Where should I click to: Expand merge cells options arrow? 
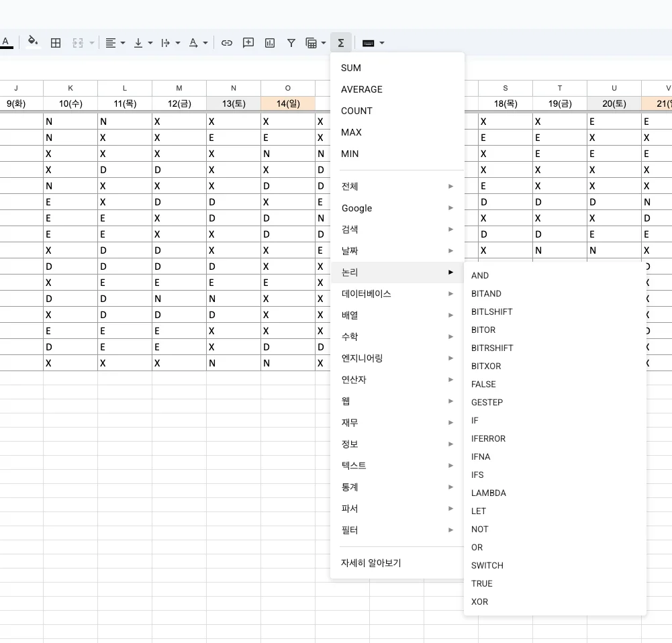pos(92,43)
